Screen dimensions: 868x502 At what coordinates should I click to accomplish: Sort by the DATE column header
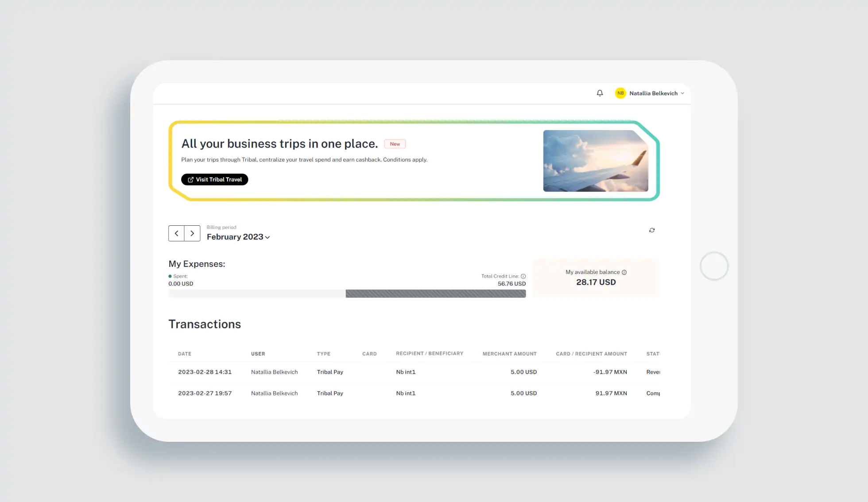(185, 354)
